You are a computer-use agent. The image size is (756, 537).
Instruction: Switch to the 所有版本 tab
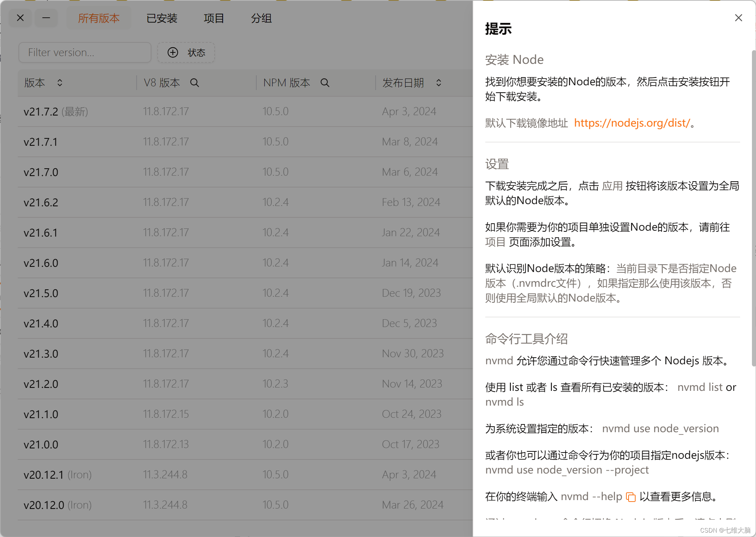(x=99, y=18)
